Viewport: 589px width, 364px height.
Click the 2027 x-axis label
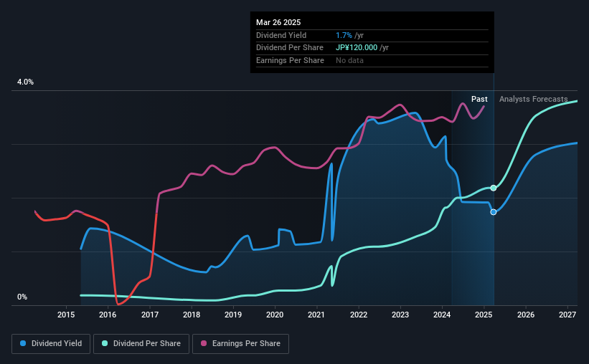click(x=567, y=315)
